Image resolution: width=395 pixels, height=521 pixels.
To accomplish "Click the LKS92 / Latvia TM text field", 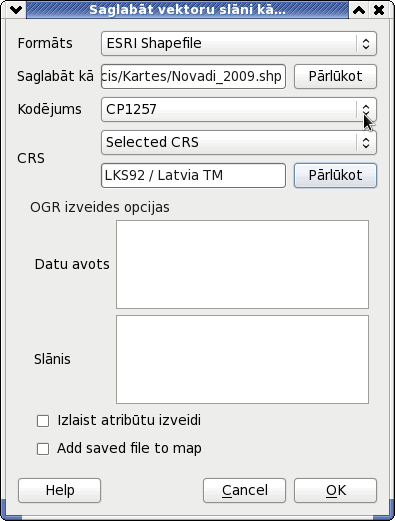I will click(x=193, y=175).
